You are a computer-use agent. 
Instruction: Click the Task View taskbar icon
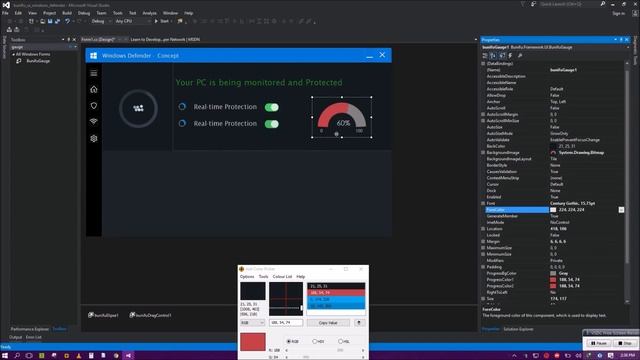(x=29, y=356)
